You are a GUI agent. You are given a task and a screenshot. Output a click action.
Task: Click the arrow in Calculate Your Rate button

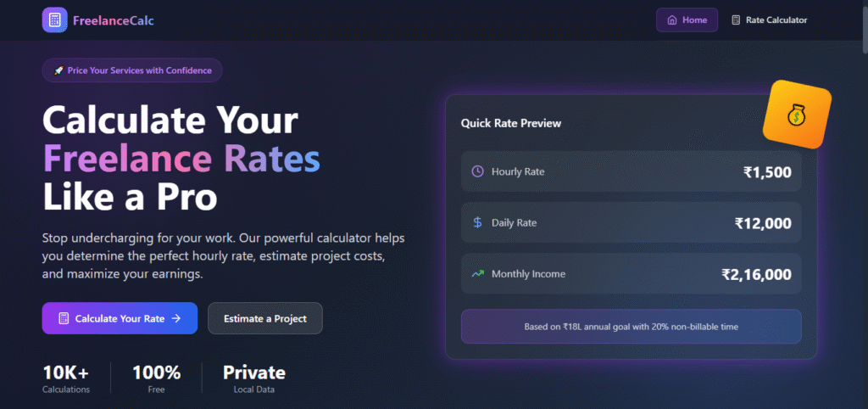176,319
